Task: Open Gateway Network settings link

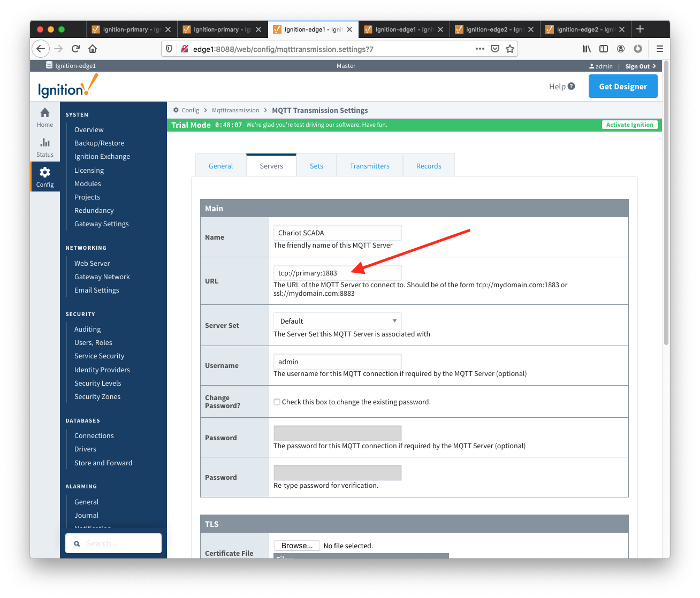Action: (x=102, y=277)
